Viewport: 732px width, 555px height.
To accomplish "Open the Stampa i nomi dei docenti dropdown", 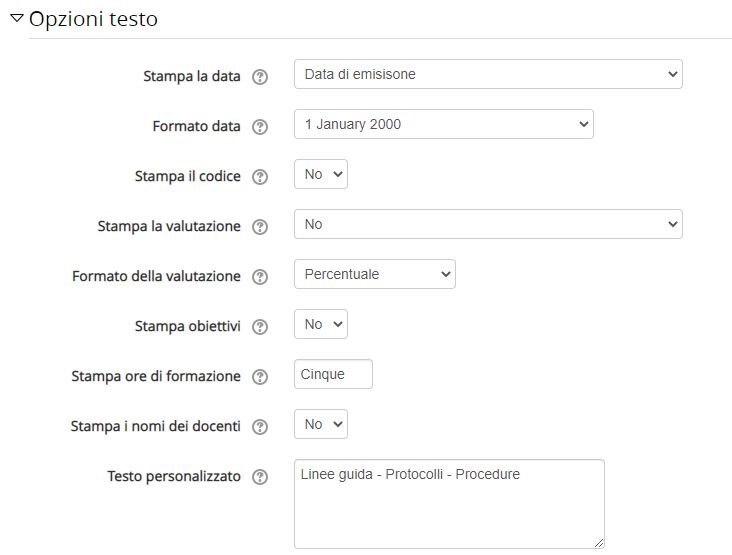I will 321,424.
